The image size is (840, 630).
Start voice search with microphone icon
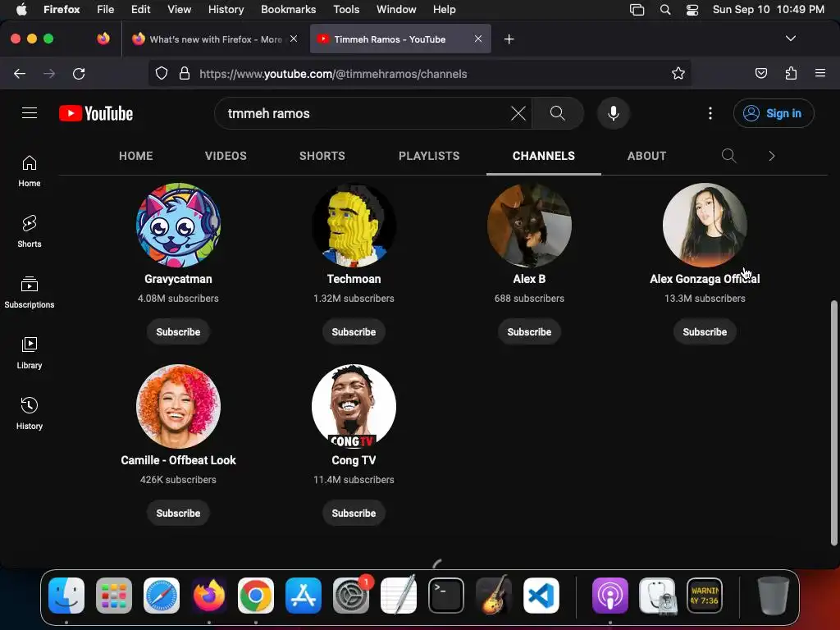[x=614, y=113]
